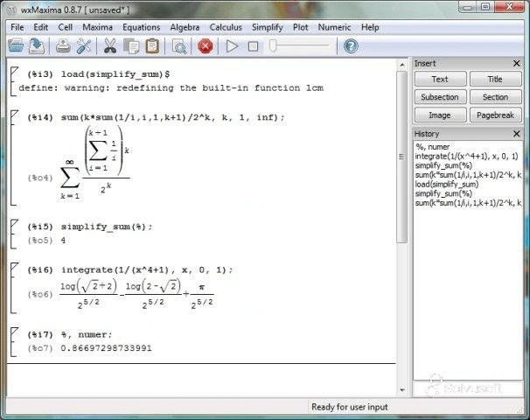Click the red Interrupt calculation icon
Screen dimensions: 530x420
[x=206, y=46]
